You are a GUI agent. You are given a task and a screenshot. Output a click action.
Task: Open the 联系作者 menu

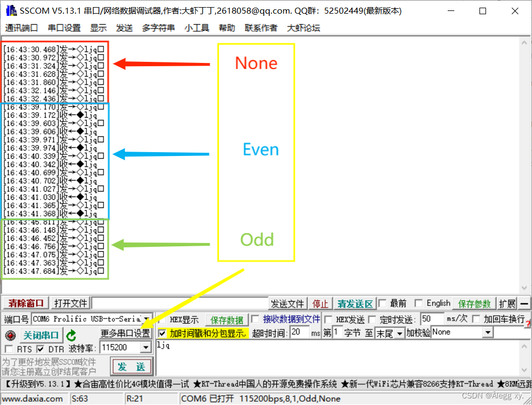tap(261, 28)
